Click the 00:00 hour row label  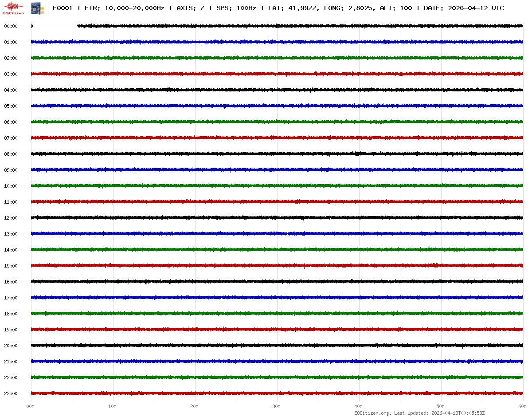point(11,26)
